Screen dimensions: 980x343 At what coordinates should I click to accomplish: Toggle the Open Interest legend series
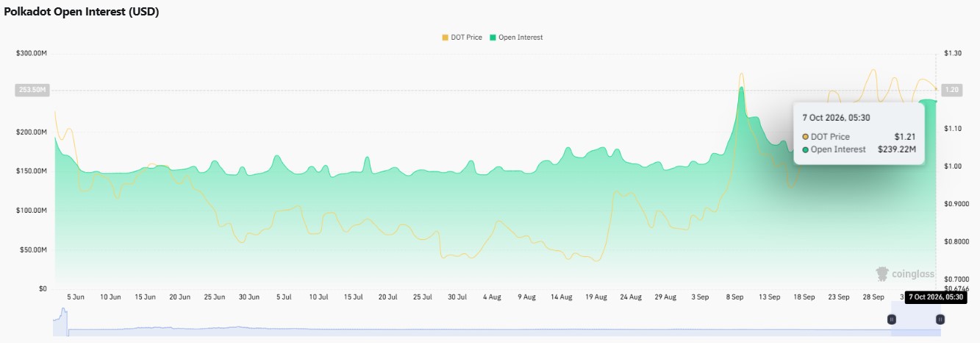[x=515, y=37]
